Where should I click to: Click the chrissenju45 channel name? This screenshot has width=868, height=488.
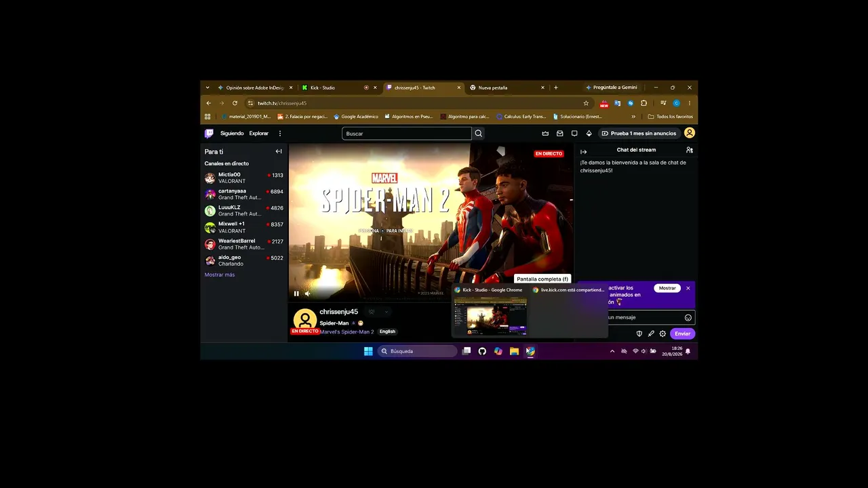338,312
